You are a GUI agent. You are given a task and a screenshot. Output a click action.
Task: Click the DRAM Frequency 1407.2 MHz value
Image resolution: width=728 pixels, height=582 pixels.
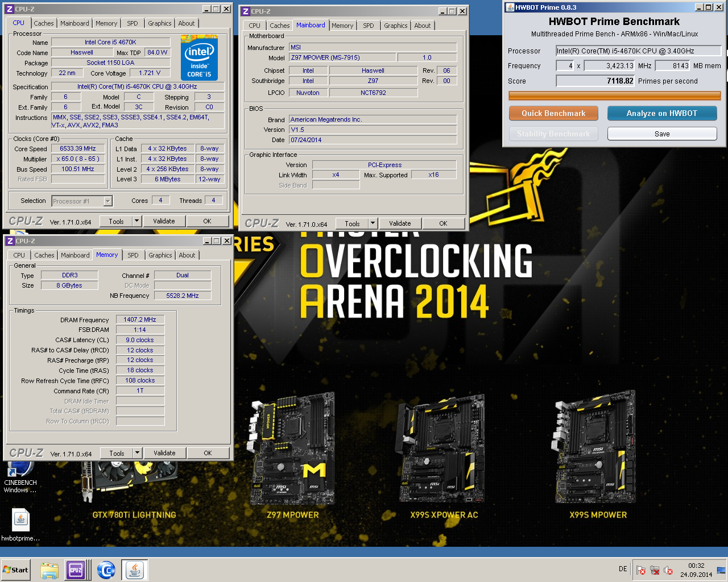point(140,319)
